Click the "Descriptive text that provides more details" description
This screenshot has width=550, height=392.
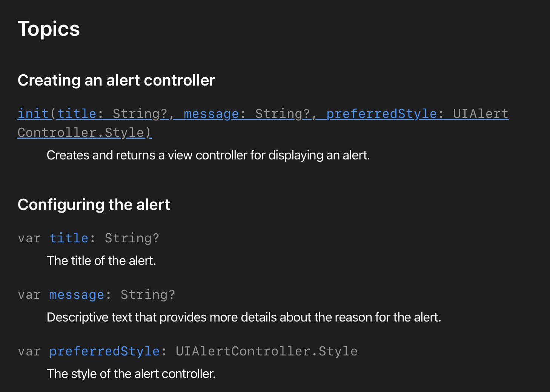coord(244,317)
